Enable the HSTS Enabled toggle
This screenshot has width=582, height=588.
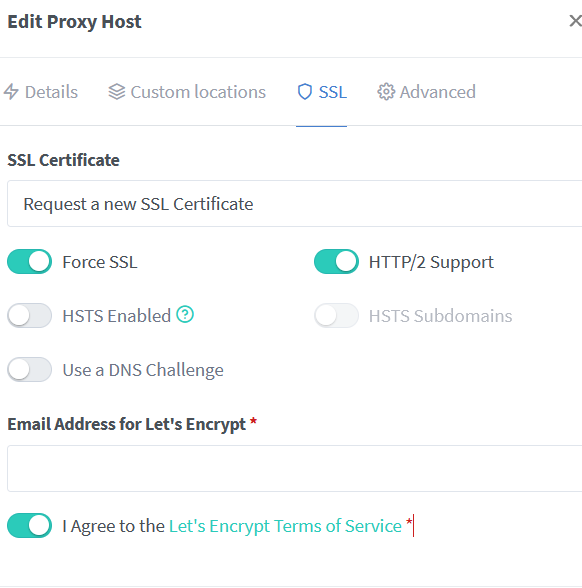pyautogui.click(x=29, y=315)
